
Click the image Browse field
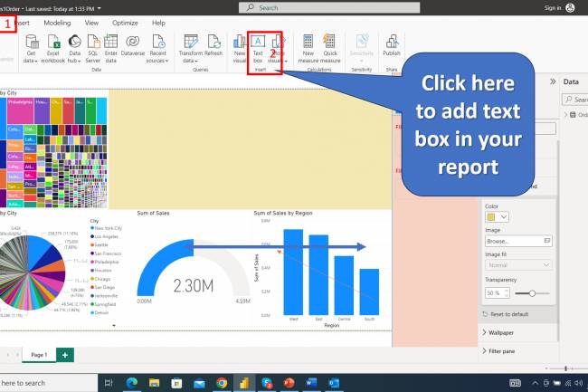click(518, 241)
